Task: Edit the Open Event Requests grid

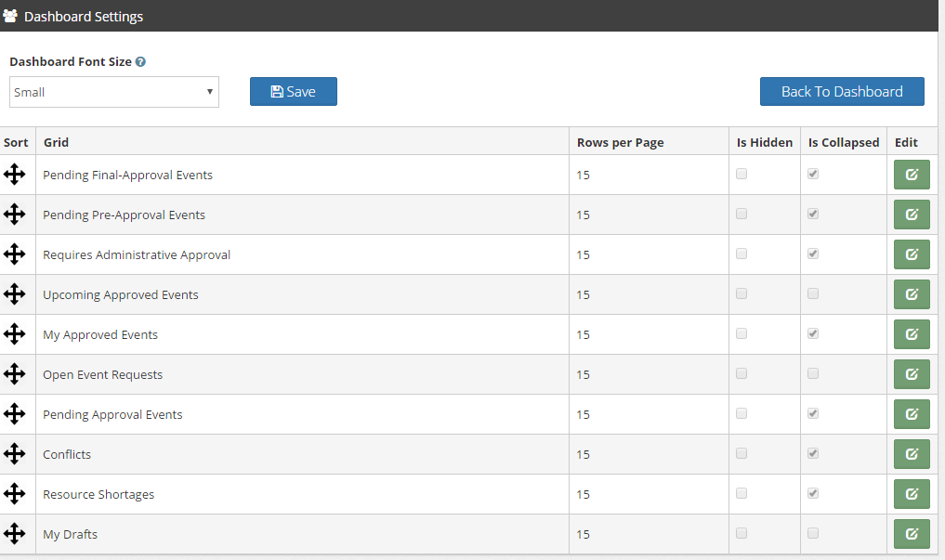Action: coord(912,374)
